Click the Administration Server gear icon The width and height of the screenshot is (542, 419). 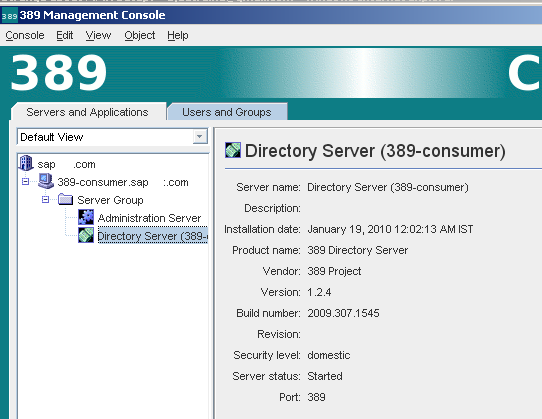[x=86, y=217]
